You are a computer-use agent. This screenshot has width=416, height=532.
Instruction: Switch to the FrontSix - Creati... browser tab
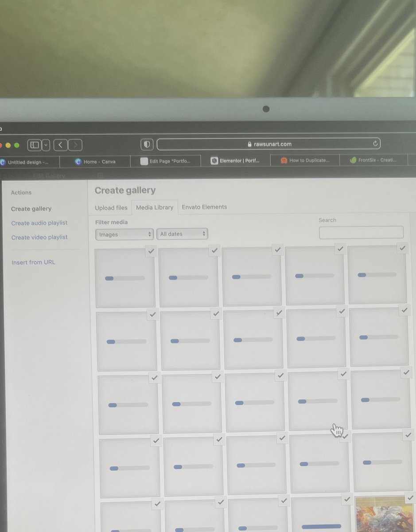coord(373,160)
